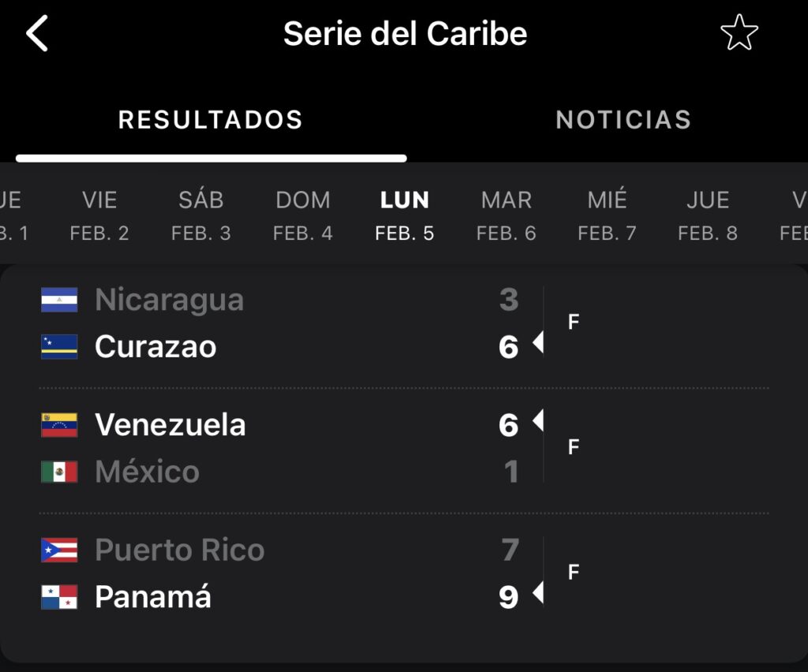The image size is (808, 672).
Task: Tap the México flag icon
Action: pyautogui.click(x=59, y=472)
